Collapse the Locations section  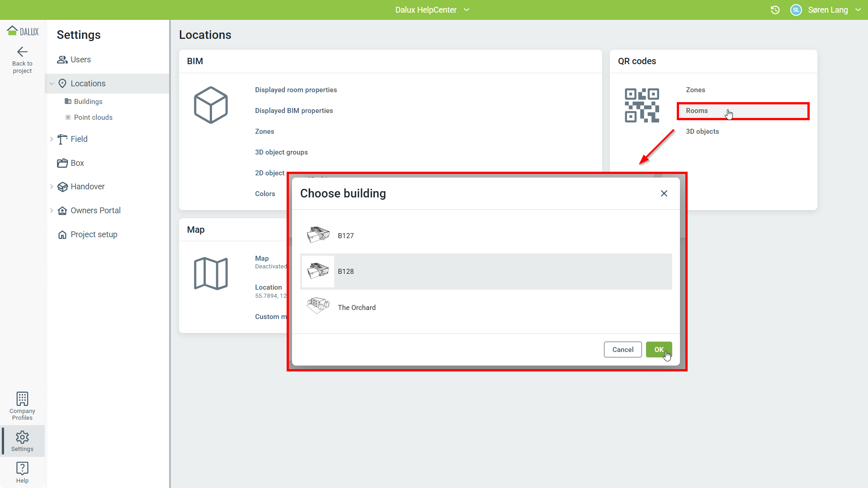point(52,84)
